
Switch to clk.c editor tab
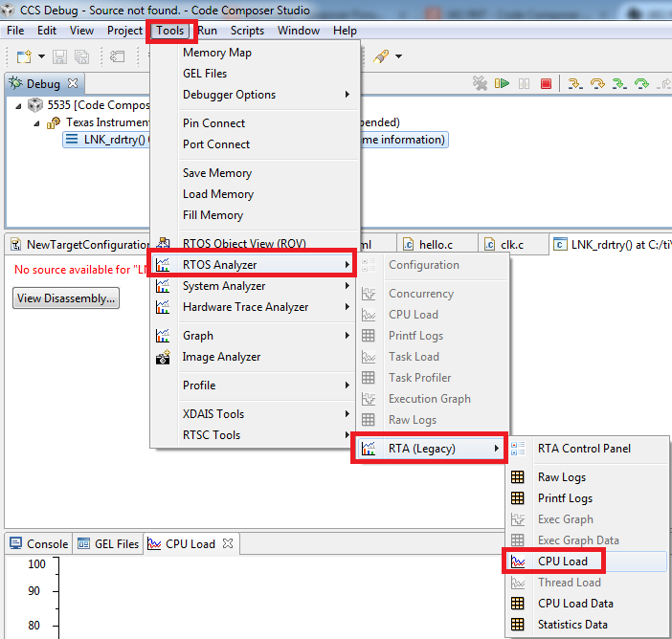click(x=512, y=245)
